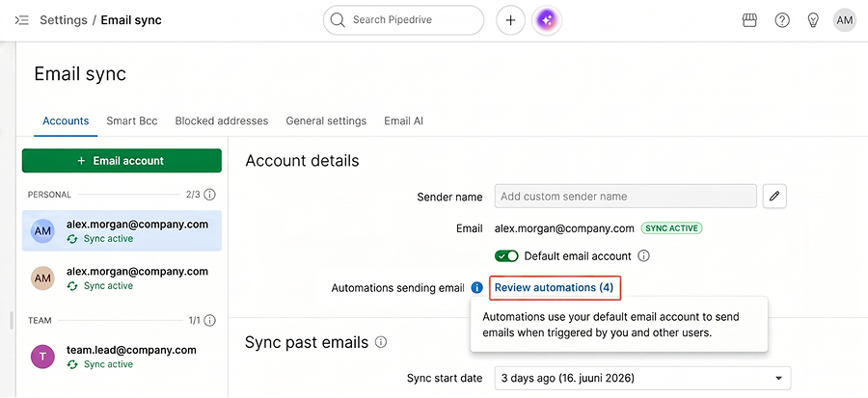The height and width of the screenshot is (398, 868).
Task: Select the highlighted alex.morgan@company.com account
Action: [x=122, y=230]
